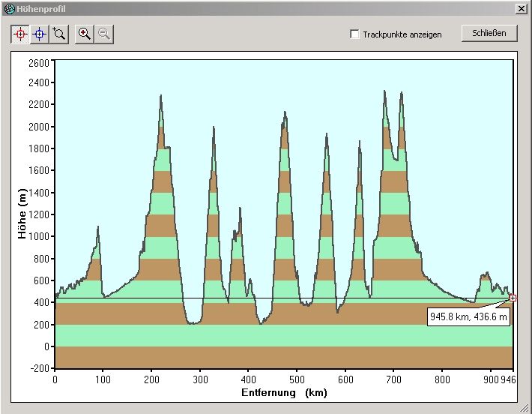Image resolution: width=532 pixels, height=414 pixels.
Task: Click the peak near 470 km
Action: click(285, 112)
